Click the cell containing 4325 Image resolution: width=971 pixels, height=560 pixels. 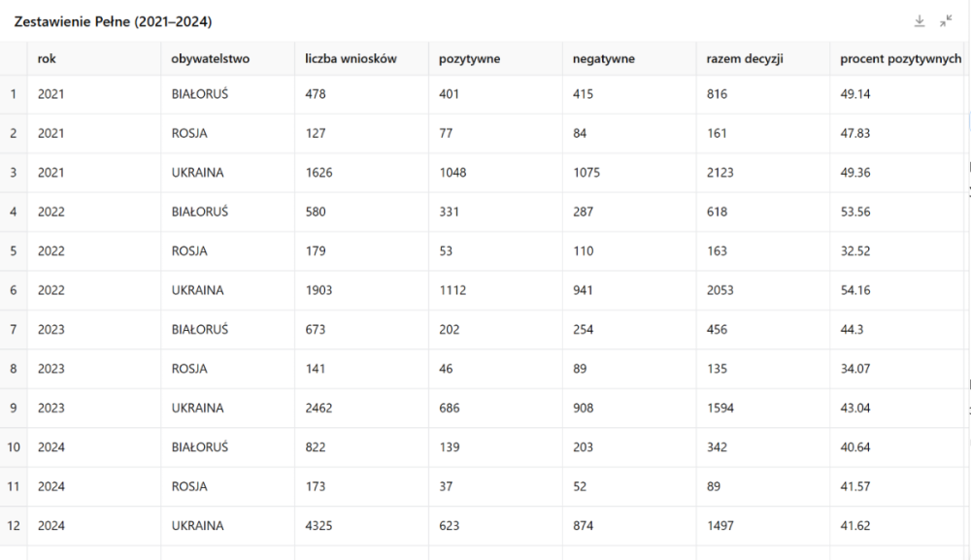(x=318, y=526)
